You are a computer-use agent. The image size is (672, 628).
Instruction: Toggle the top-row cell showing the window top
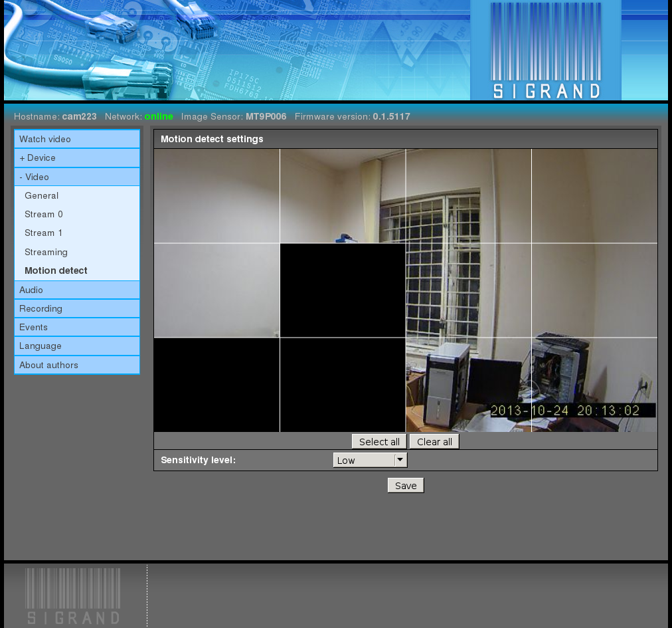coord(468,196)
